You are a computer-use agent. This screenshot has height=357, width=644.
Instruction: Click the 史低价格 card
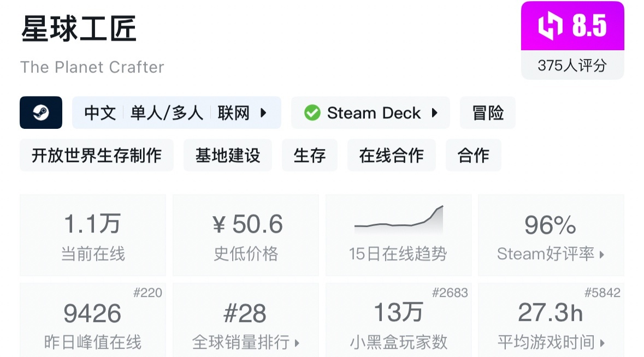tap(245, 235)
